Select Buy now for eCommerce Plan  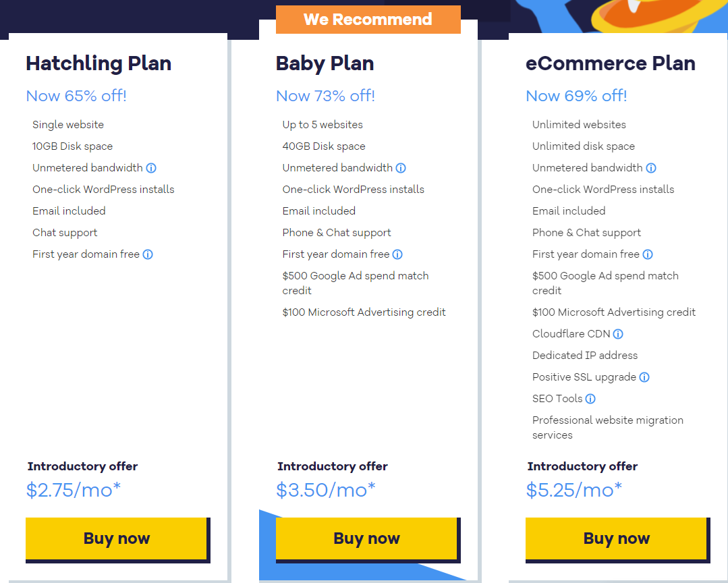pos(616,538)
